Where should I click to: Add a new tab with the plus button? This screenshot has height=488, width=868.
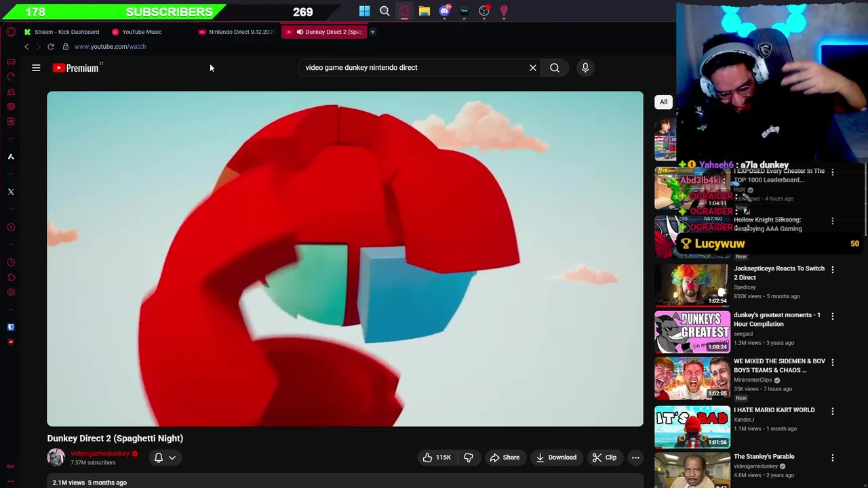pyautogui.click(x=372, y=32)
